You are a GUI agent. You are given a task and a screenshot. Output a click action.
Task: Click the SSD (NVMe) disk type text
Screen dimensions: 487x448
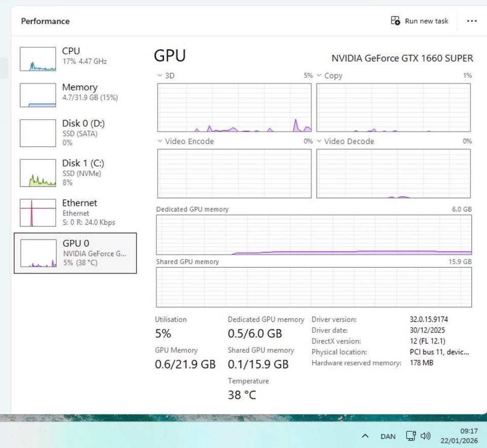tap(82, 174)
